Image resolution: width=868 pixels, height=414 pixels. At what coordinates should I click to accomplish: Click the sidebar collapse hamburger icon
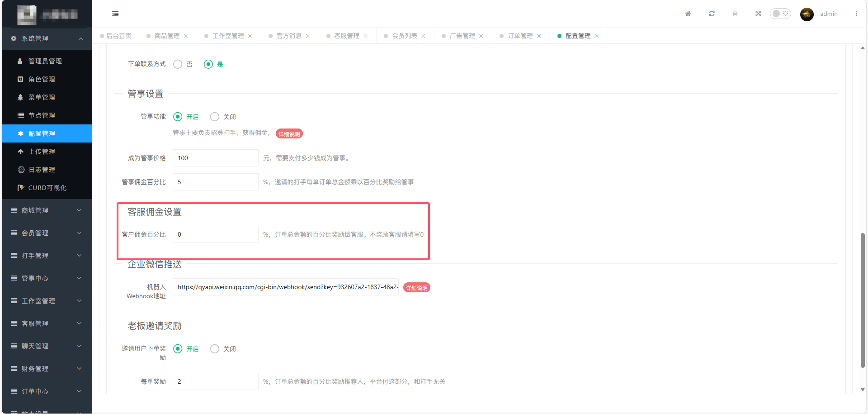[115, 14]
